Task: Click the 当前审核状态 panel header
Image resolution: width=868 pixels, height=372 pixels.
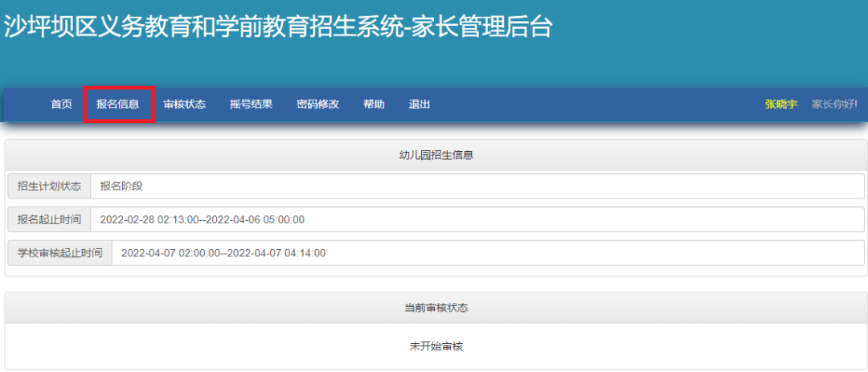Action: pyautogui.click(x=436, y=308)
